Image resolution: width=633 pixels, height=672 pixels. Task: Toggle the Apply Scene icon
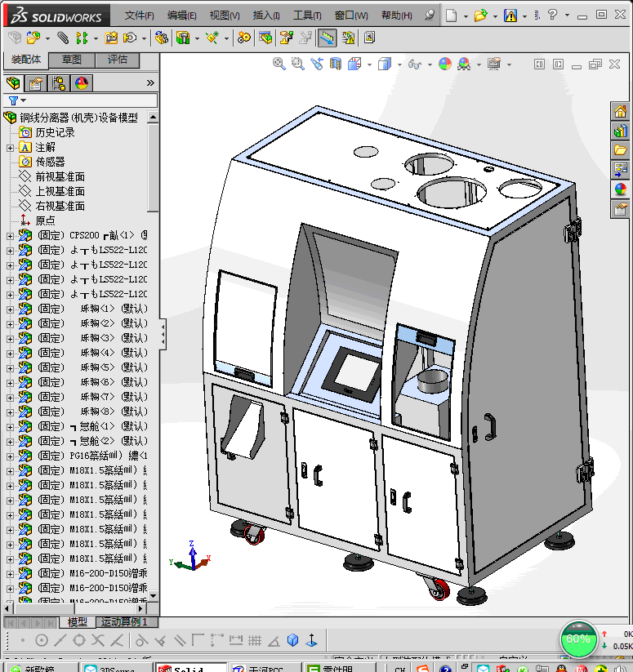(x=464, y=64)
